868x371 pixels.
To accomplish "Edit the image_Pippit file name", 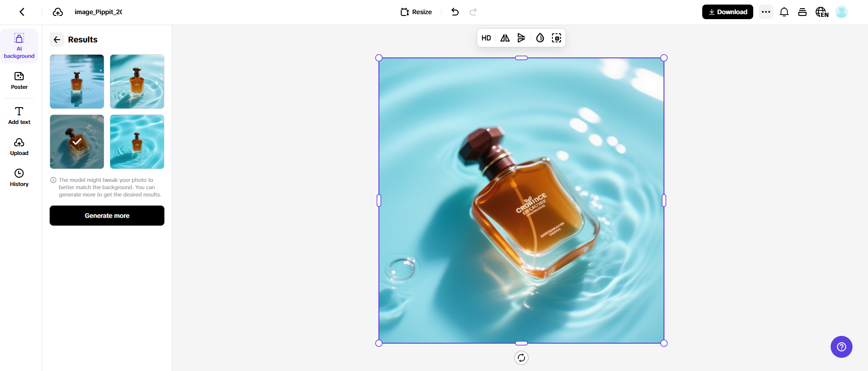I will coord(98,12).
